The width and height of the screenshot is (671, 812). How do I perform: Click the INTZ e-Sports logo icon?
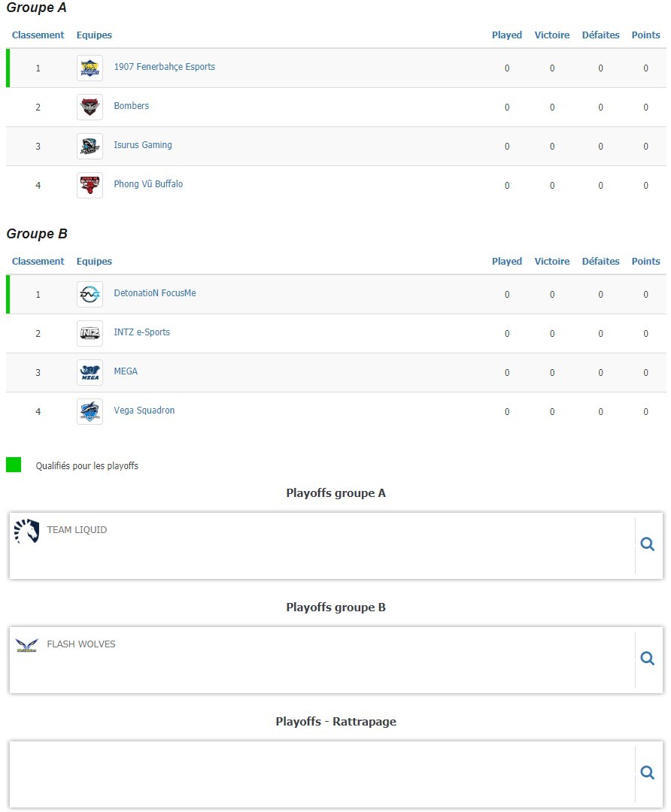[90, 334]
